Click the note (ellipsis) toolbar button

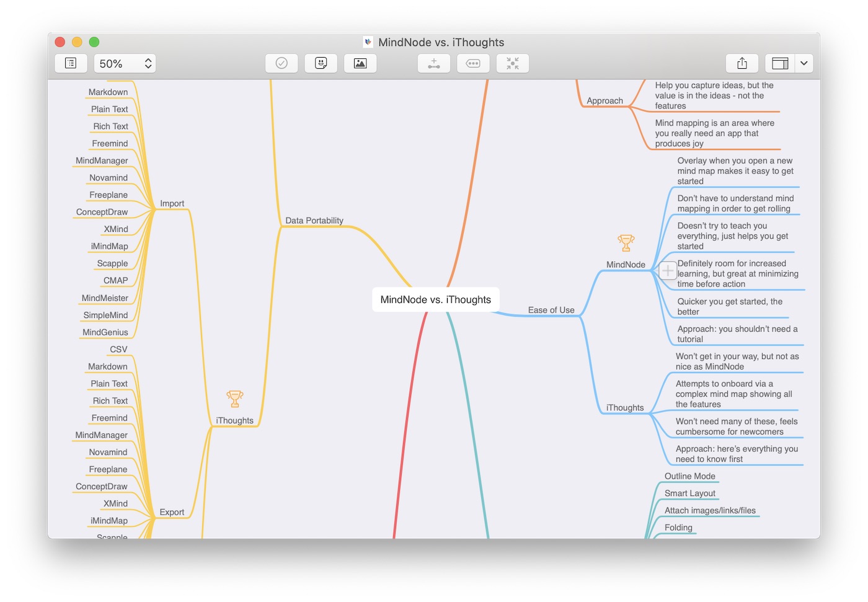(473, 63)
